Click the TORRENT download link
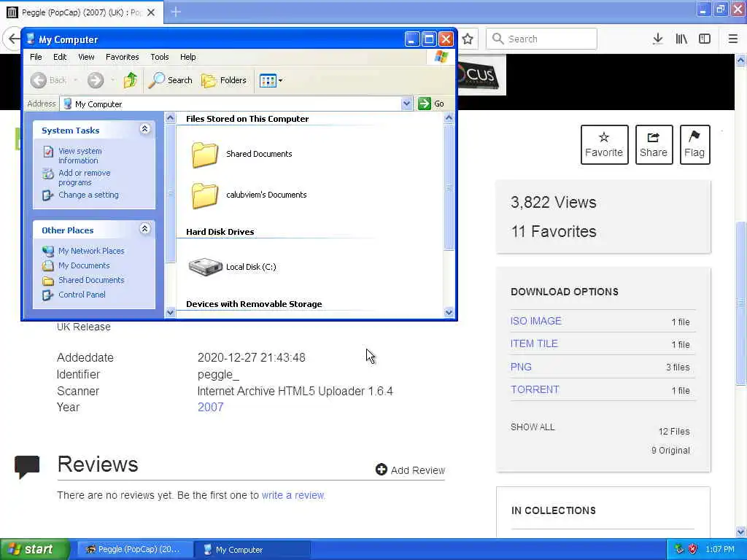 pos(535,389)
